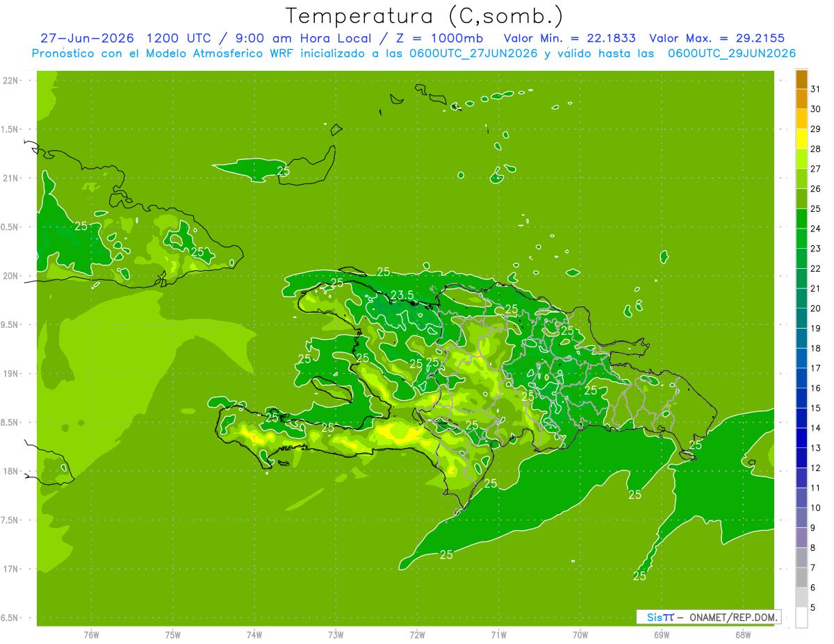Click the 17N latitude label

tap(11, 569)
